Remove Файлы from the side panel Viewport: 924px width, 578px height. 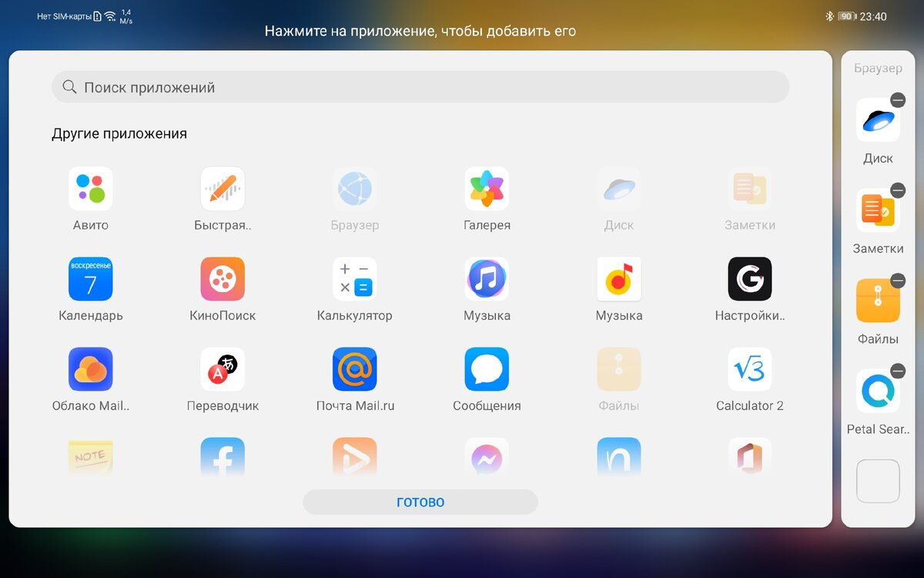point(898,281)
